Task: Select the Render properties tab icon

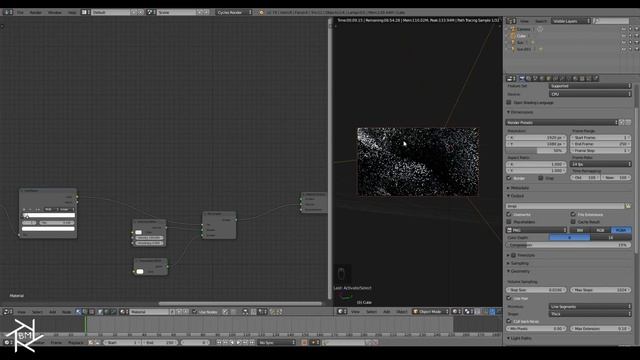Action: (x=522, y=78)
